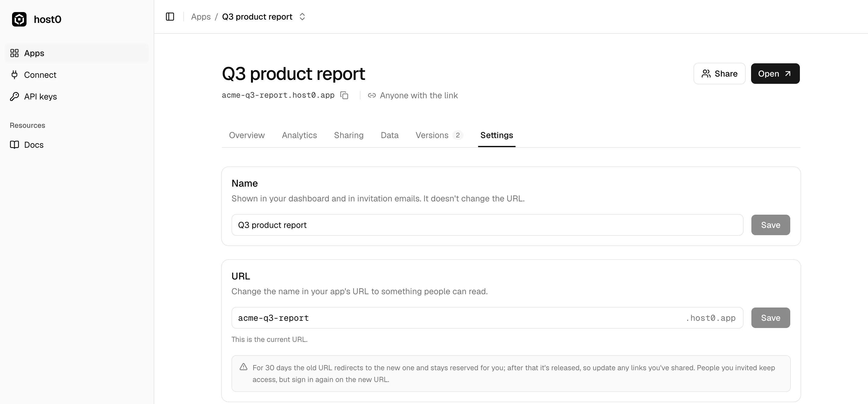Open the app with Open button
This screenshot has width=868, height=404.
pos(775,74)
